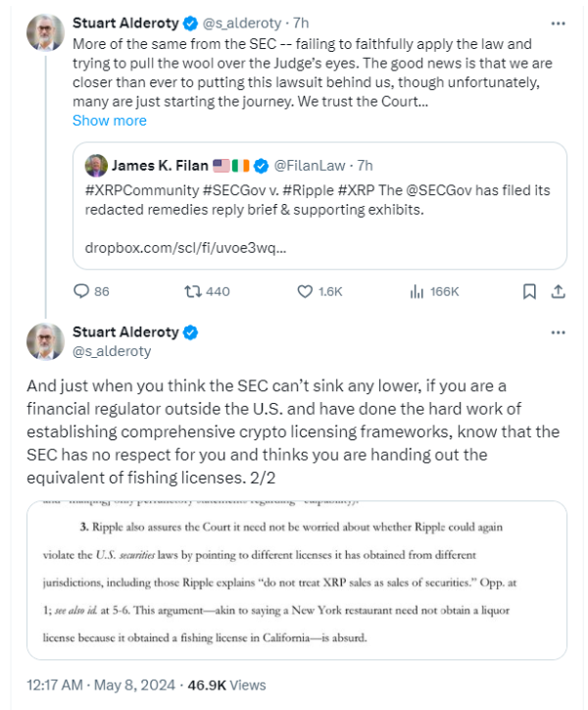588x710 pixels.
Task: Open the more options menu on second tweet
Action: pos(559,332)
